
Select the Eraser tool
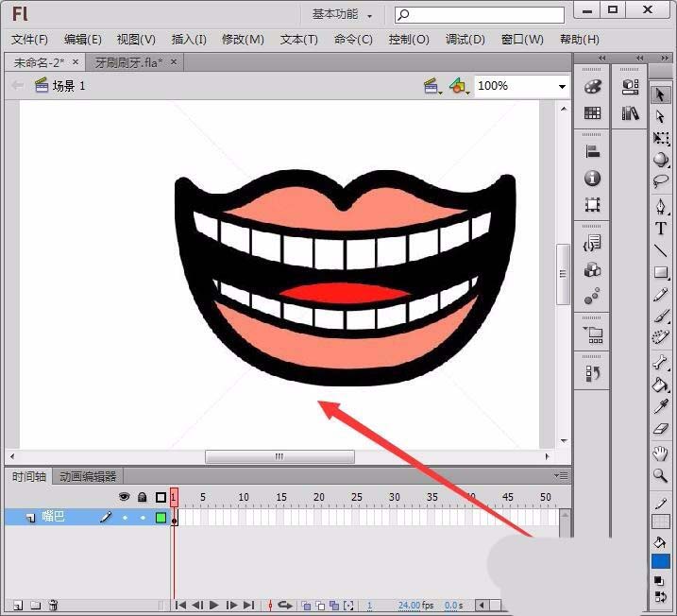click(660, 429)
